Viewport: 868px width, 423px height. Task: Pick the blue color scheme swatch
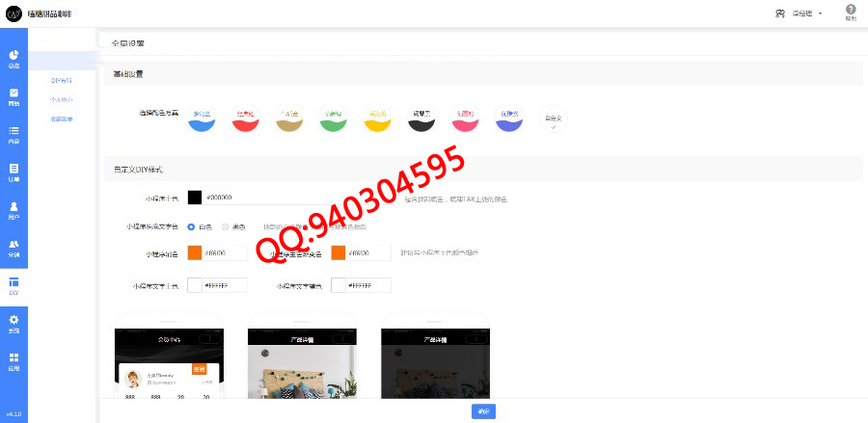pyautogui.click(x=201, y=119)
